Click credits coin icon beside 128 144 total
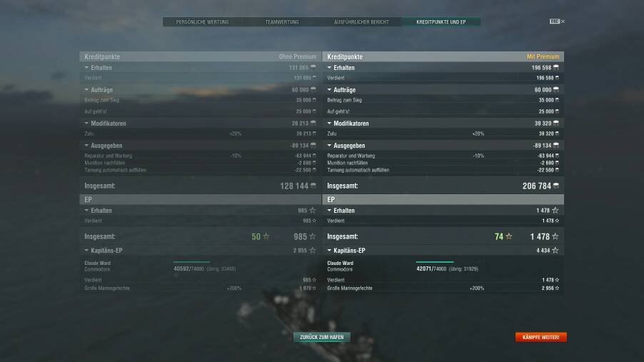Image resolution: width=644 pixels, height=362 pixels. 313,186
